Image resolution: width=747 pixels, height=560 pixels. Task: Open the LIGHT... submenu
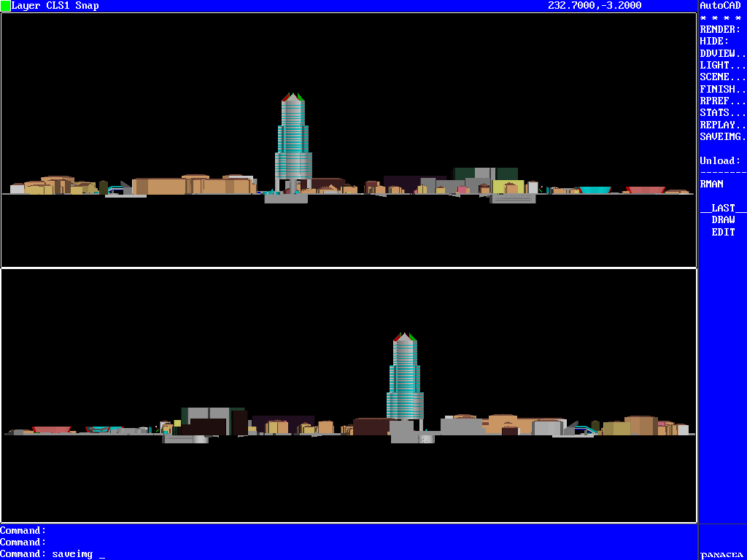pos(722,66)
